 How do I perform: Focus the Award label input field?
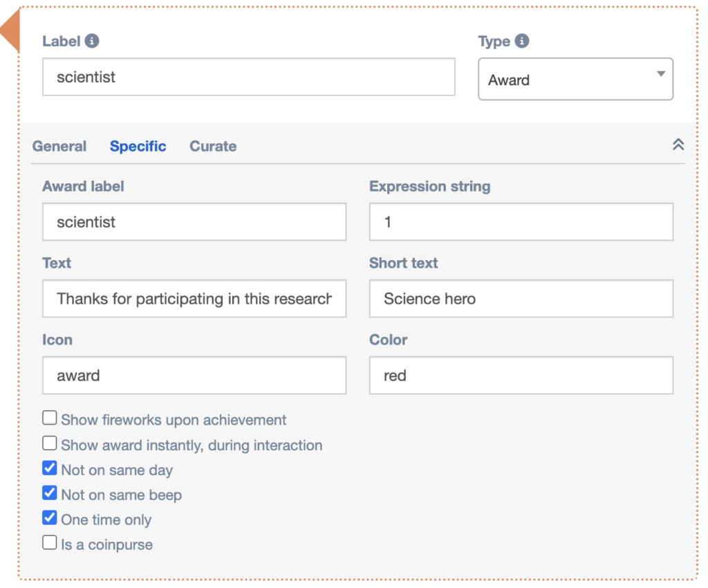[x=194, y=222]
